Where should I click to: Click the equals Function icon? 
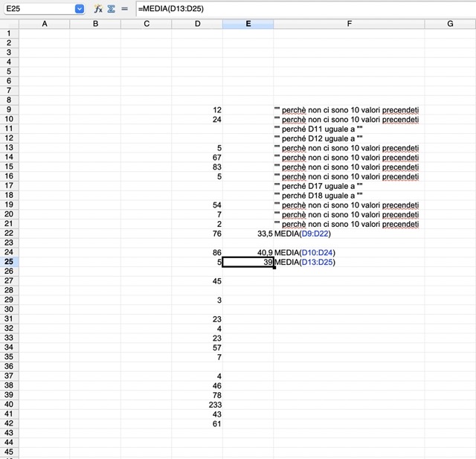click(x=124, y=9)
